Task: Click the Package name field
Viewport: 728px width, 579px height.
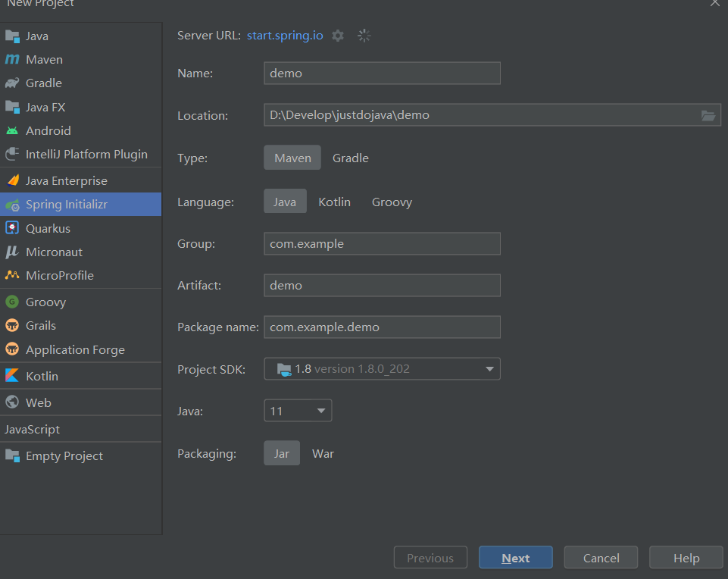Action: (382, 327)
